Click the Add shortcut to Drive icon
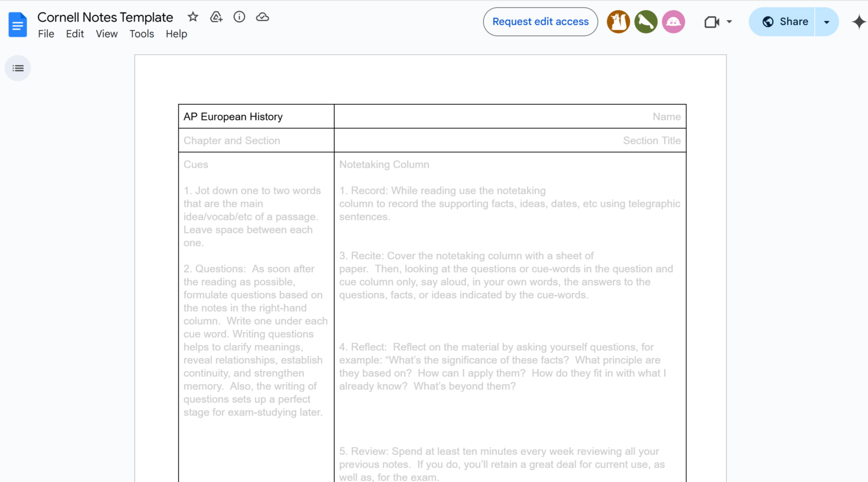Image resolution: width=868 pixels, height=482 pixels. point(216,17)
